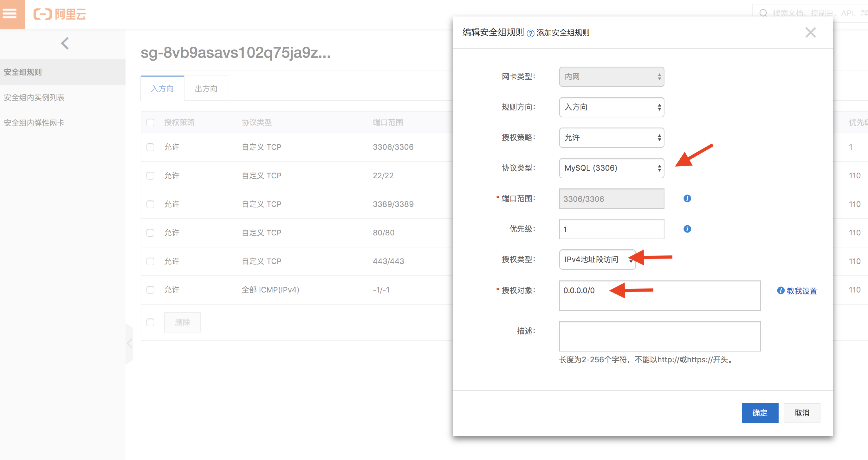Click info icon before 教我设置
This screenshot has width=868, height=460.
pyautogui.click(x=781, y=290)
